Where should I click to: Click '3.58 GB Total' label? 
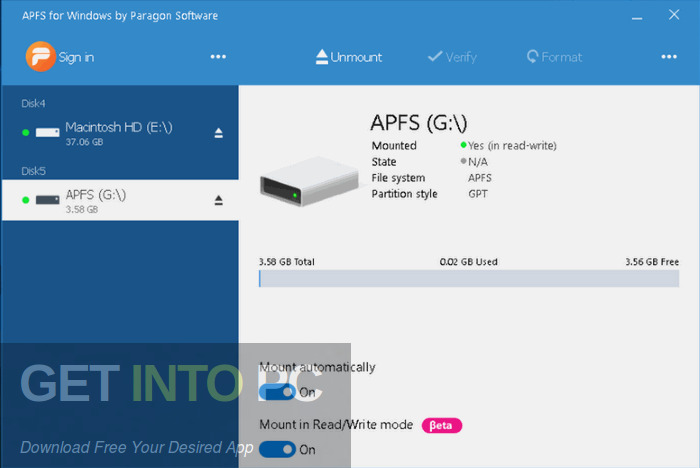(287, 262)
